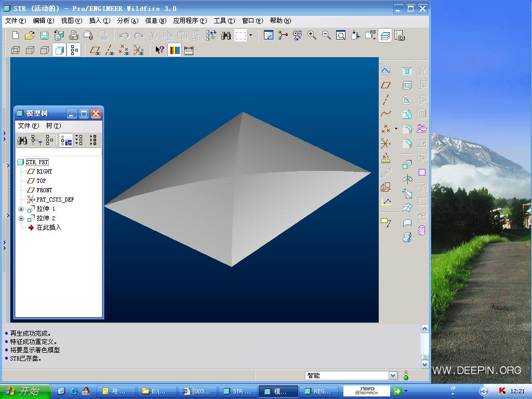The width and height of the screenshot is (532, 399).
Task: Select the Datum curve tool in right toolbar
Action: [386, 114]
